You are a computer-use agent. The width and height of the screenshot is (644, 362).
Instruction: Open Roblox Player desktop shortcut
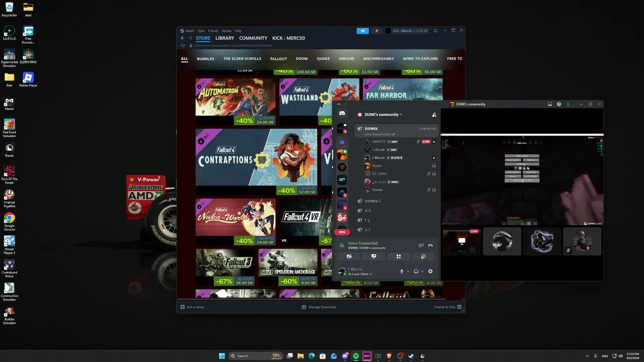click(x=28, y=79)
